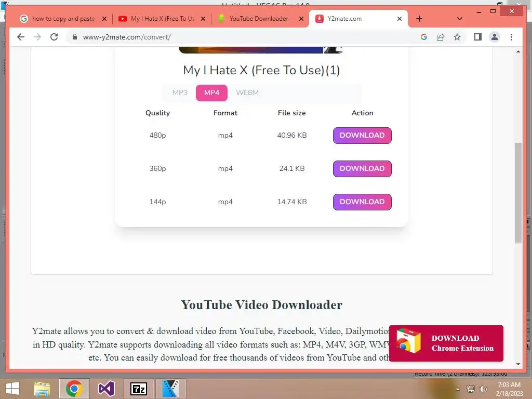Share this page via share icon
Viewport: 532px width, 399px height.
(x=441, y=37)
